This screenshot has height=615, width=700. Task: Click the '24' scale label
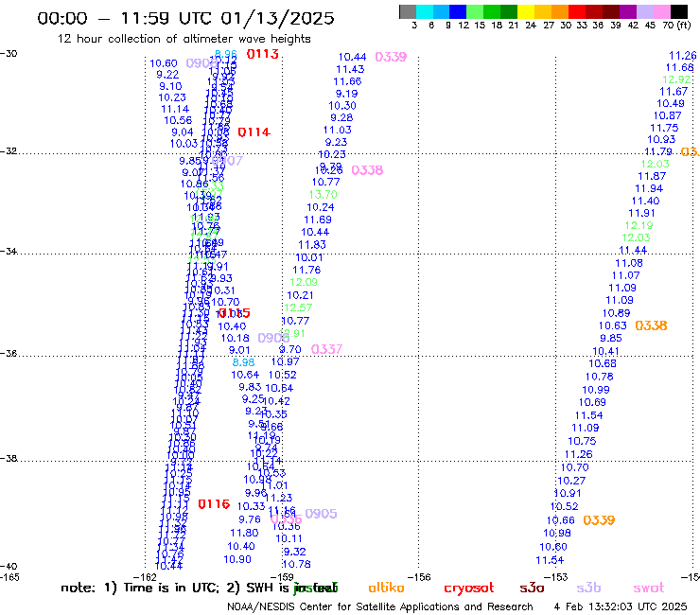pyautogui.click(x=531, y=26)
